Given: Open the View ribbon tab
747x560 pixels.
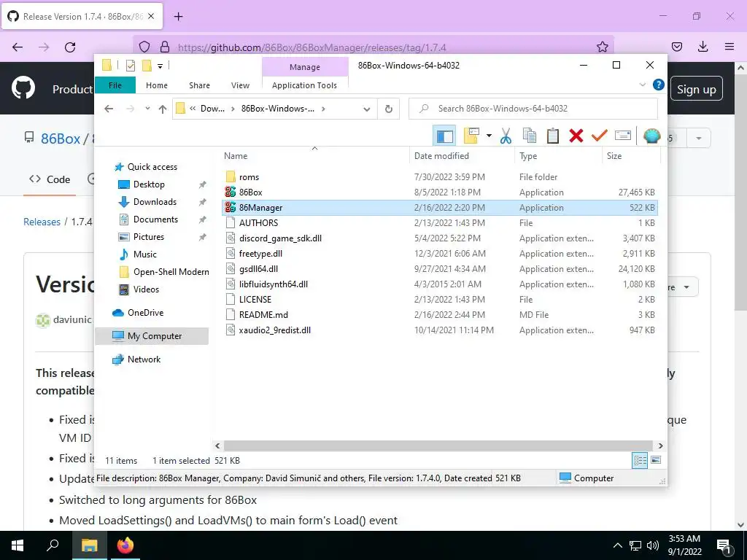Looking at the screenshot, I should [x=240, y=85].
